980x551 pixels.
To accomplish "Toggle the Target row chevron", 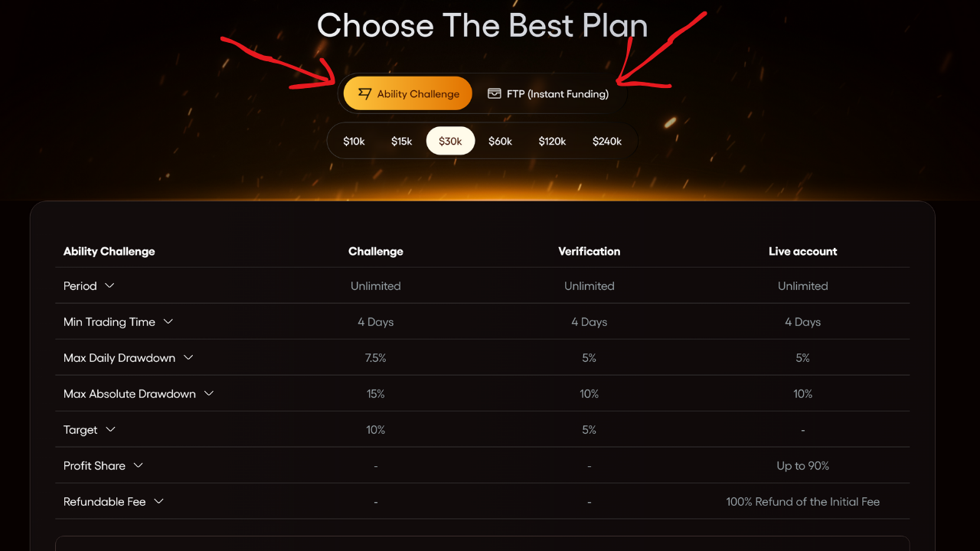I will click(x=110, y=429).
